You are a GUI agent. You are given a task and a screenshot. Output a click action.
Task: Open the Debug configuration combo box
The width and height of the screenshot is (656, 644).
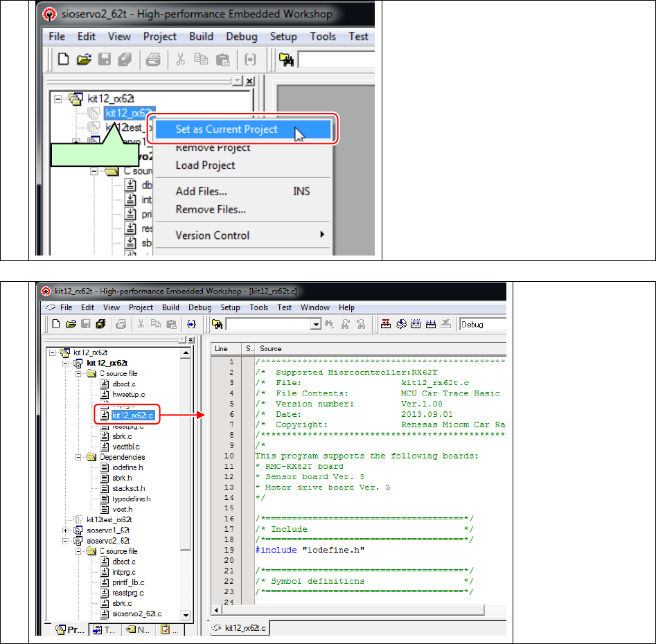483,325
